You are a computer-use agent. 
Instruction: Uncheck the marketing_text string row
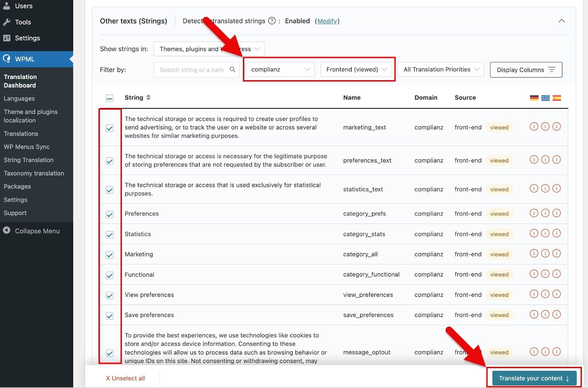tap(110, 128)
